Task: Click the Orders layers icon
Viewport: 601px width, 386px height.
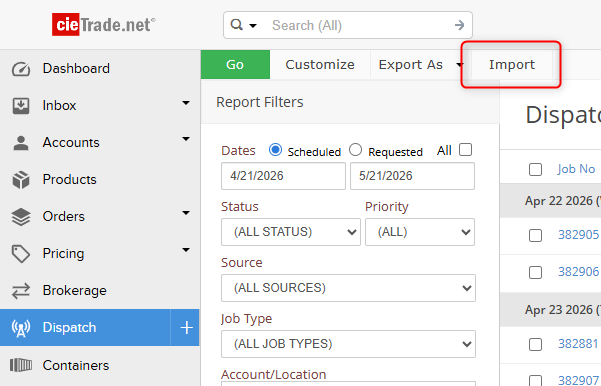Action: click(x=21, y=217)
